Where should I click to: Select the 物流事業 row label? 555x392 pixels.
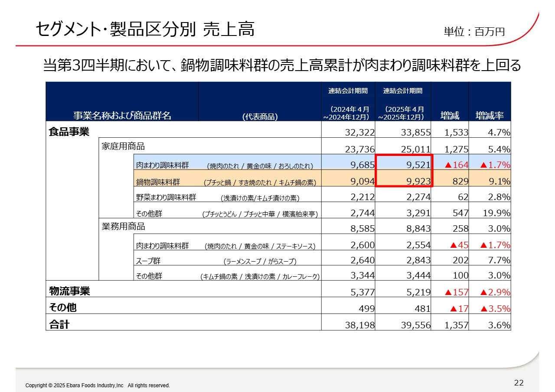pos(70,292)
